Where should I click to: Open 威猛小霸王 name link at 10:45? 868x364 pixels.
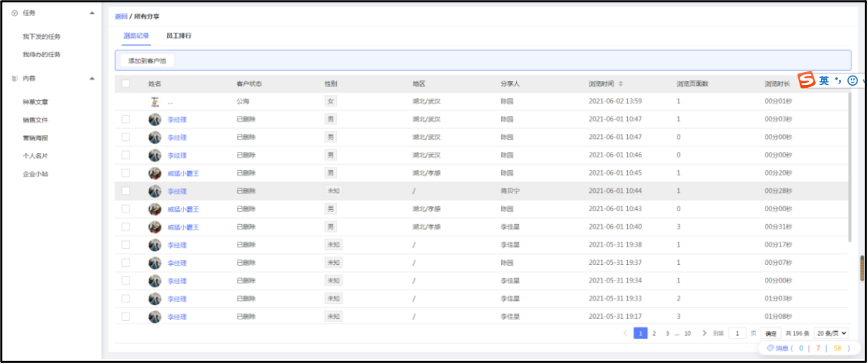(183, 173)
